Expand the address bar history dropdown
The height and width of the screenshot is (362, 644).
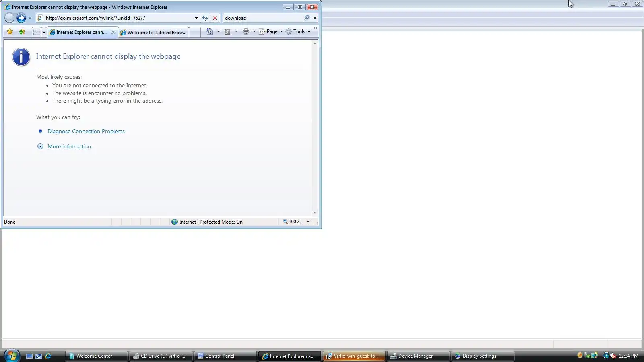pyautogui.click(x=196, y=18)
